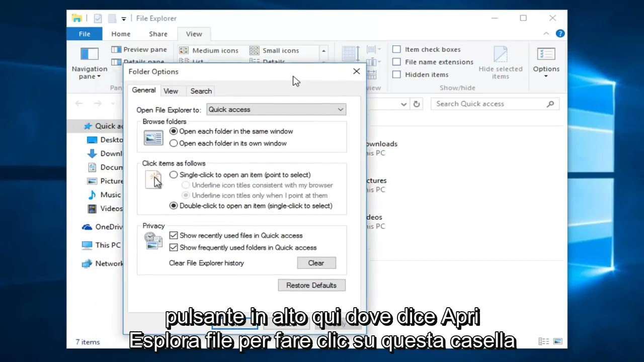Viewport: 644px width, 362px height.
Task: Uncheck Show frequently used folders in Quick access
Action: point(174,247)
